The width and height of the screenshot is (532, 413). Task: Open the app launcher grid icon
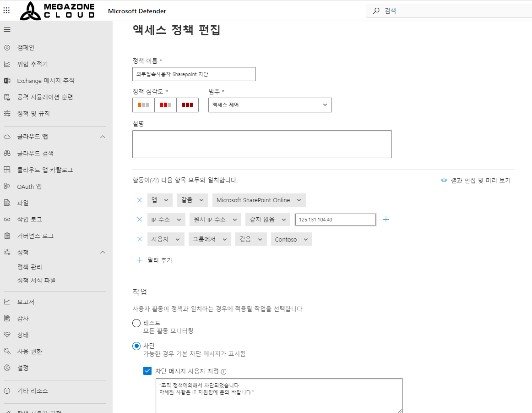6,11
